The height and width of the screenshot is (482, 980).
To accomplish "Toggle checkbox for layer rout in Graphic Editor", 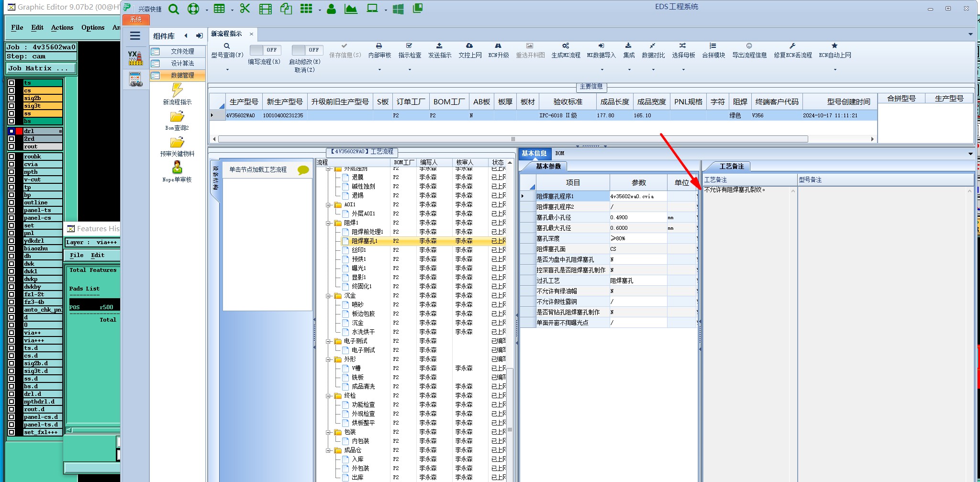I will pos(11,146).
